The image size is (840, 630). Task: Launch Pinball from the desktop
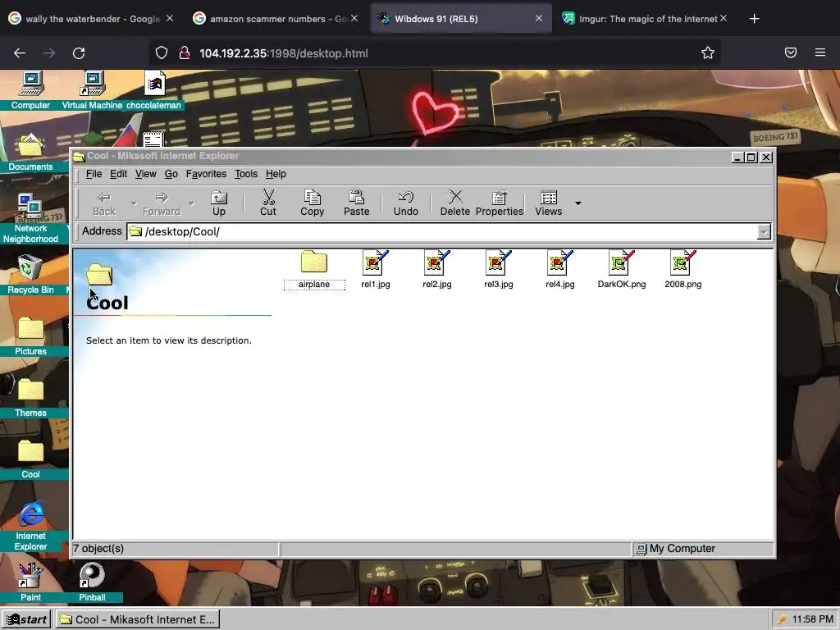pyautogui.click(x=92, y=582)
